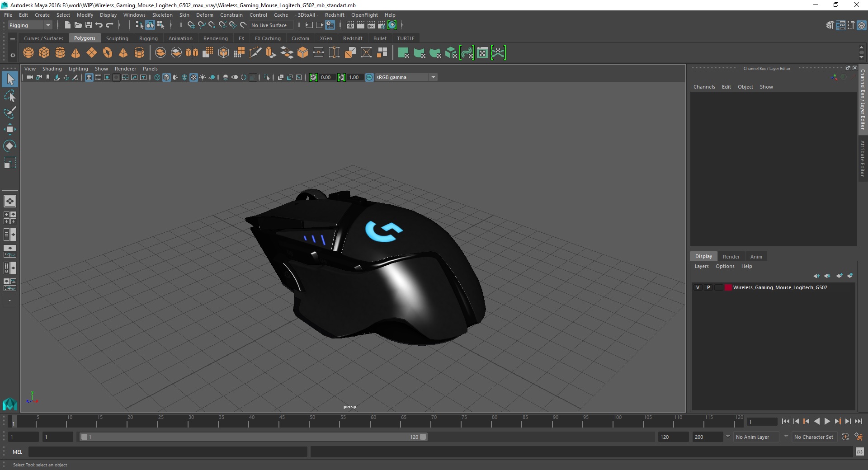Image resolution: width=868 pixels, height=470 pixels.
Task: Open the No Character Set dropdown
Action: (814, 437)
